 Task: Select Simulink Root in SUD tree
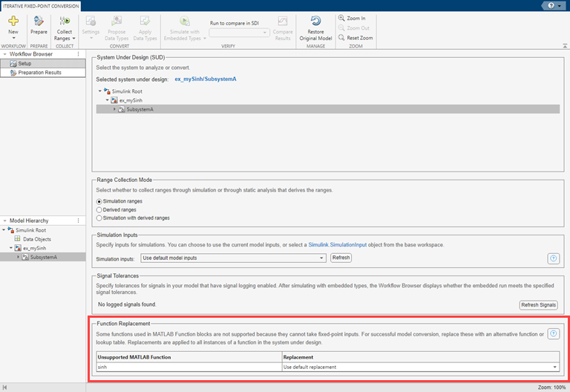tap(127, 91)
